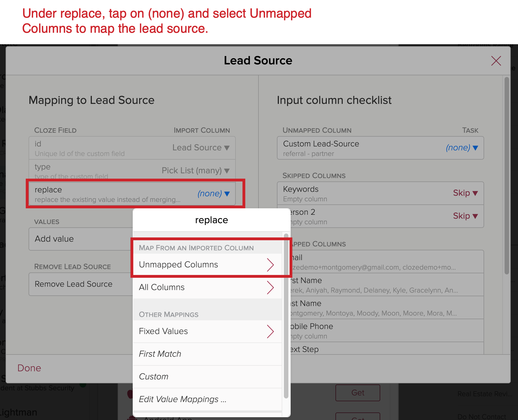
Task: Change the Skip setting for Person 2 column
Action: click(465, 216)
